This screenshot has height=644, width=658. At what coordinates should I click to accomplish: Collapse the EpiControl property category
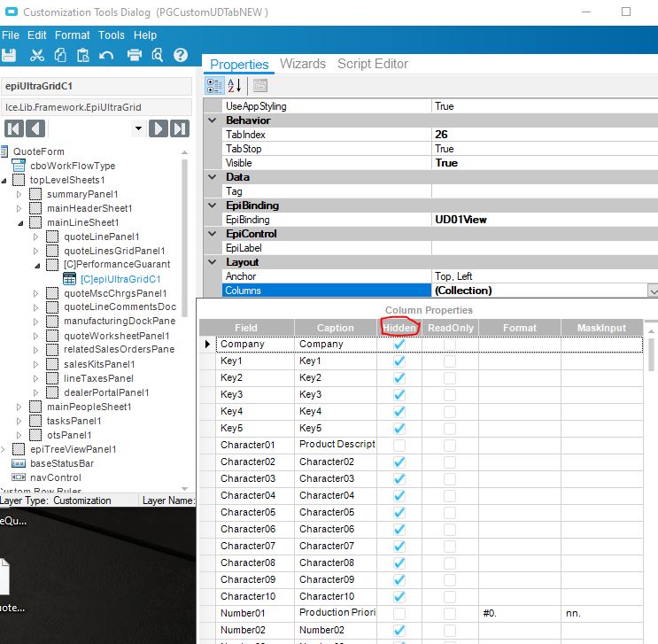coord(213,234)
